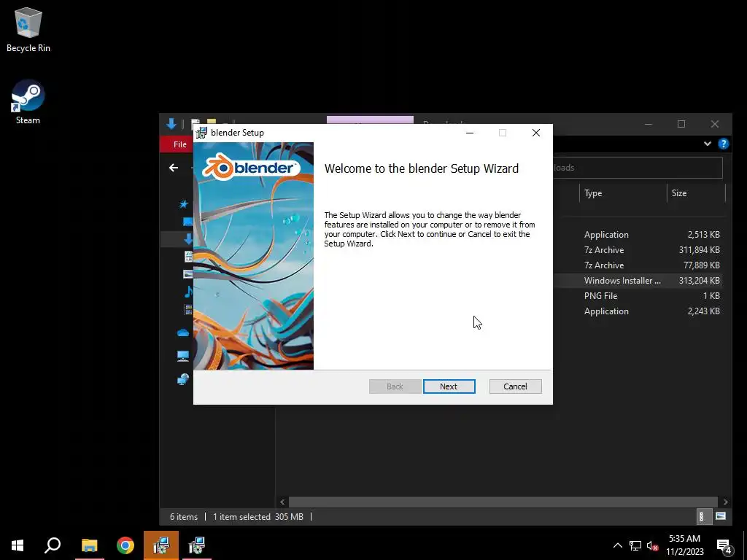
Task: Open File Explorer help question mark
Action: pos(723,144)
